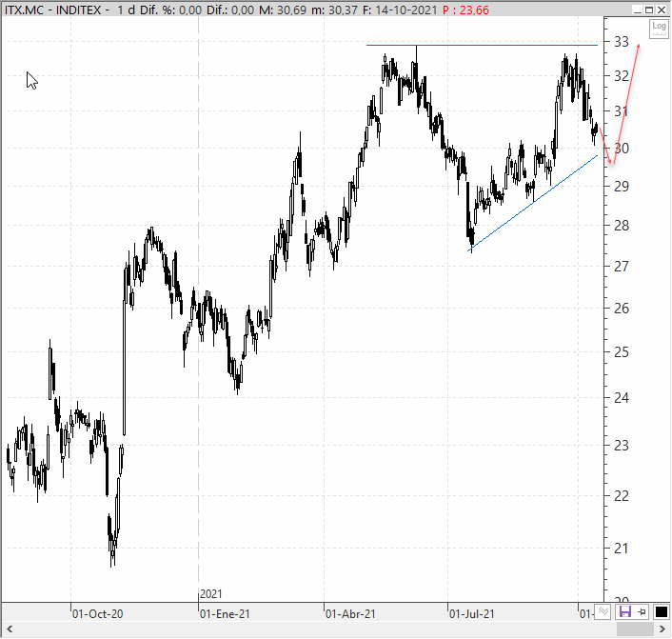672x639 pixels.
Task: Maximize the ITX.MC chart window
Action: tap(649, 10)
